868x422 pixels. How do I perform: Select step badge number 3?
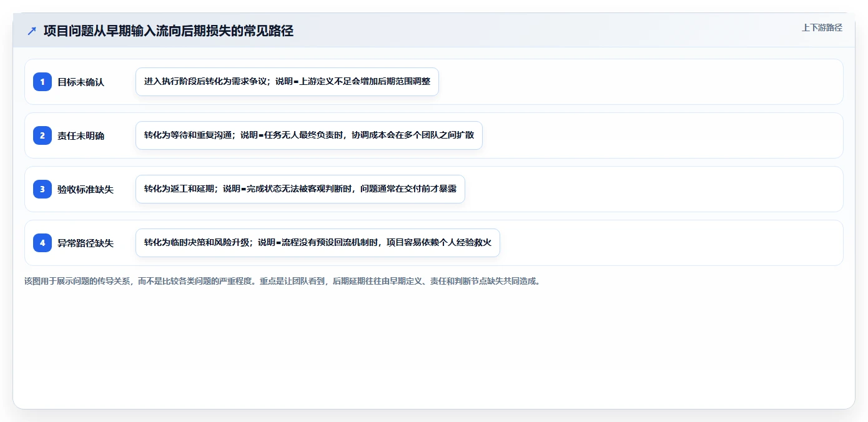tap(42, 189)
